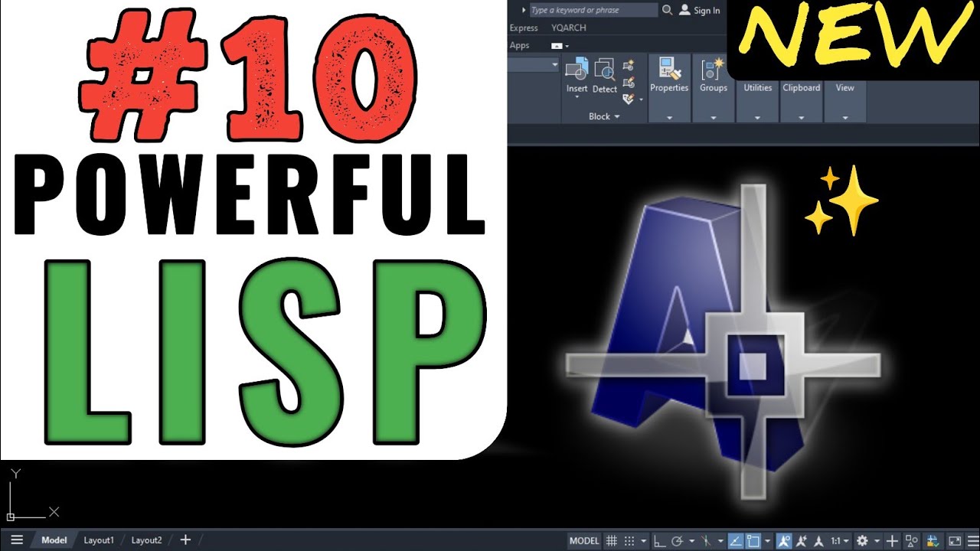
Task: Click the Workspace Switching gear icon
Action: [862, 540]
